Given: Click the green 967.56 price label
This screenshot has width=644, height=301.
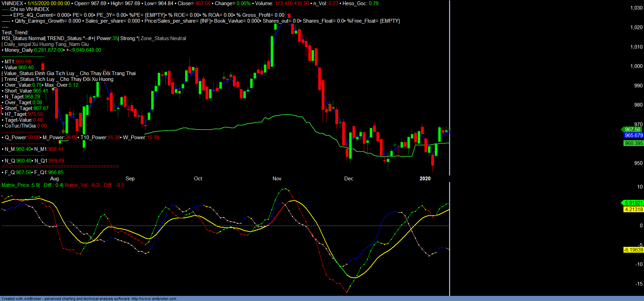Looking at the screenshot, I should point(632,130).
